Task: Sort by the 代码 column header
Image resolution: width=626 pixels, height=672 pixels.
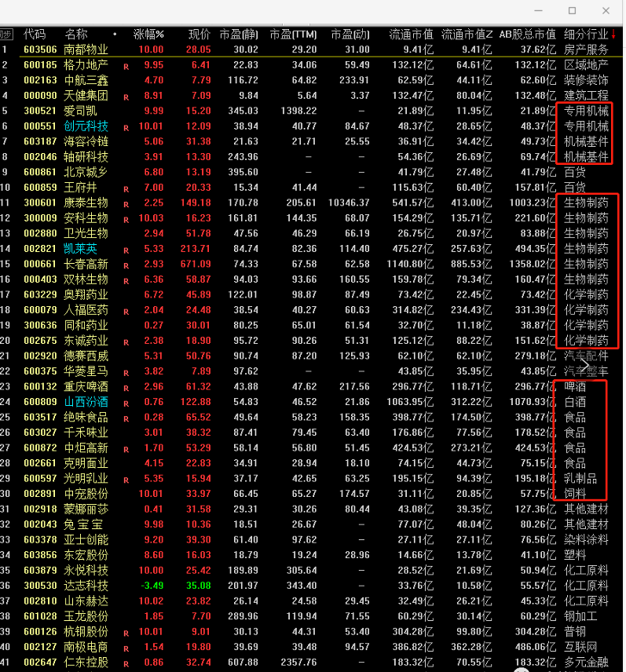Action: pos(35,35)
